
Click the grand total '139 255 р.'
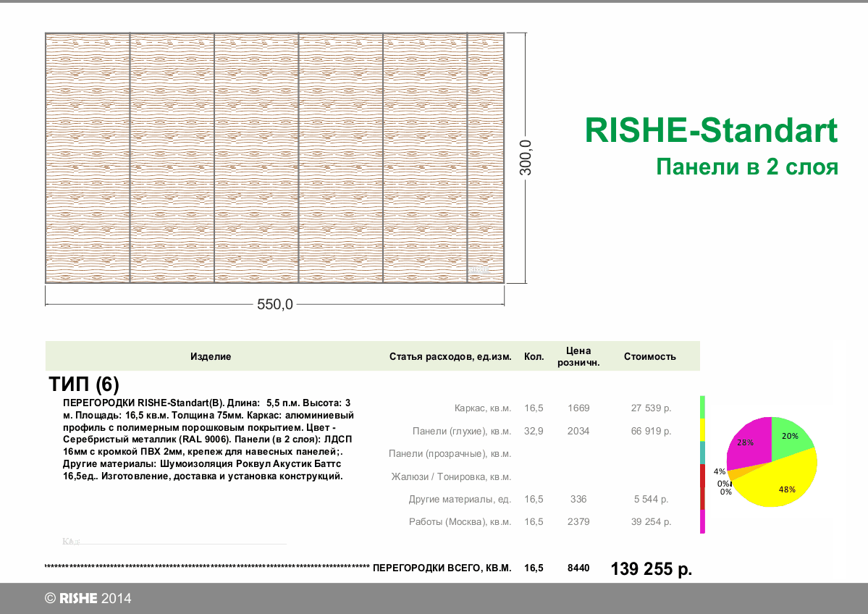[x=651, y=568]
